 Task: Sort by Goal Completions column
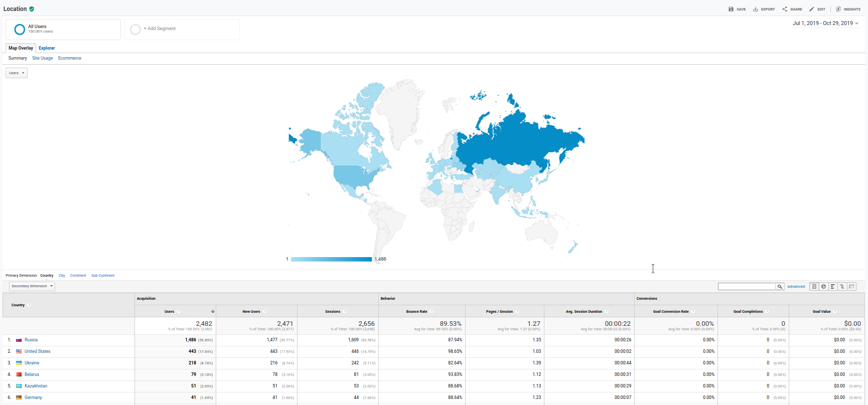pos(748,311)
